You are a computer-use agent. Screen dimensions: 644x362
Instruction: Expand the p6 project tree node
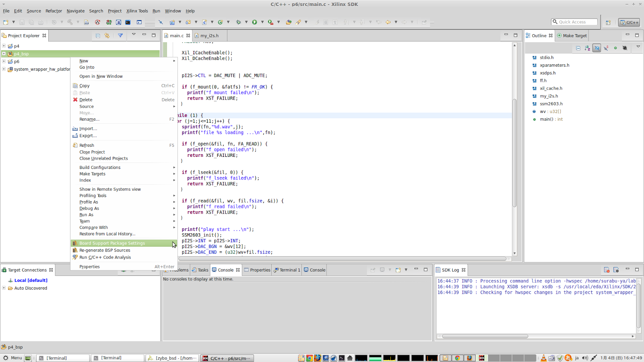coord(4,62)
